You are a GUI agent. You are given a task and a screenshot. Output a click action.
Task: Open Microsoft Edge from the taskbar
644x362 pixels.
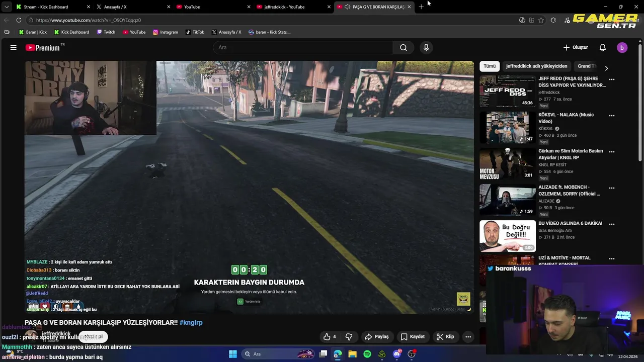click(x=338, y=354)
